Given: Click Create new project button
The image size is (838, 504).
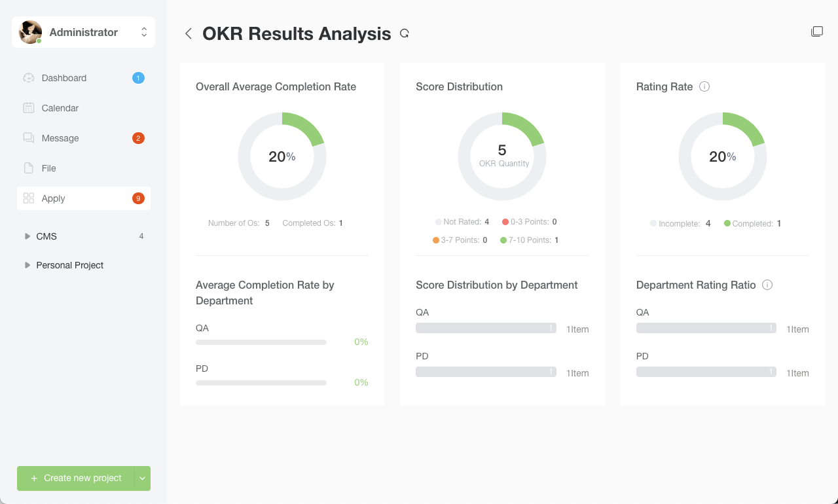Looking at the screenshot, I should [76, 478].
